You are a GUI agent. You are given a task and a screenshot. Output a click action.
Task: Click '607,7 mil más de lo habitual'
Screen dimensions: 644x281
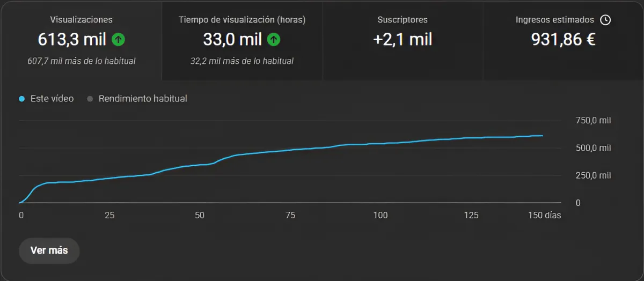click(x=82, y=61)
